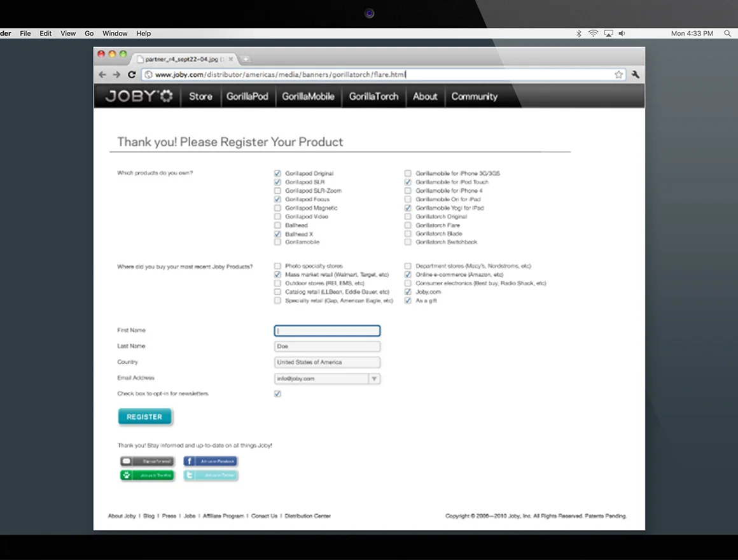Open the GorillaPod nav tab
The width and height of the screenshot is (738, 560).
coord(247,96)
